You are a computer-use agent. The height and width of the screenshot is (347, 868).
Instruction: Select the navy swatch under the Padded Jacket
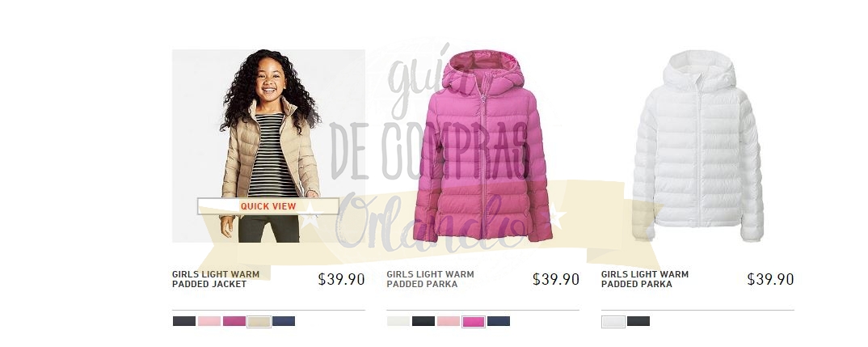(x=284, y=321)
